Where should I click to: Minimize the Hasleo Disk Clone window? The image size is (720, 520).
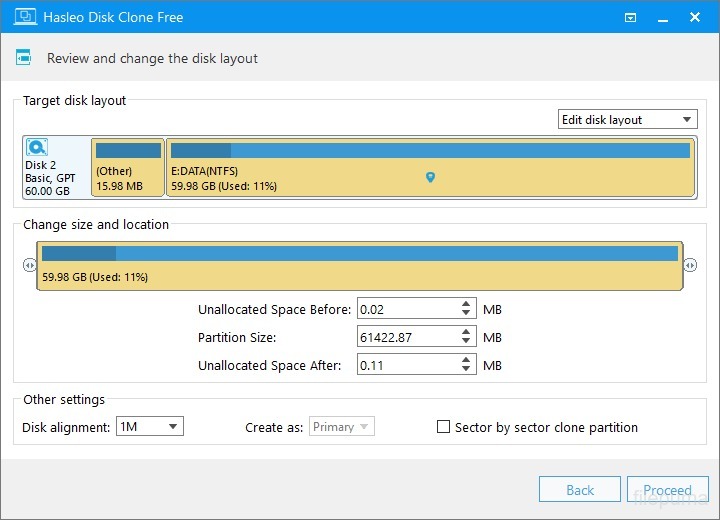tap(662, 17)
